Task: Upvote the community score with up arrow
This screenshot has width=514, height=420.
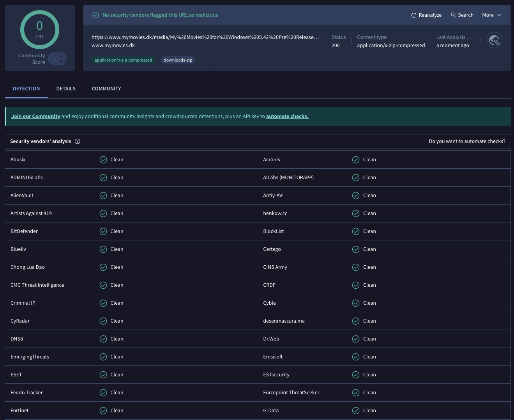Action: 61,56
